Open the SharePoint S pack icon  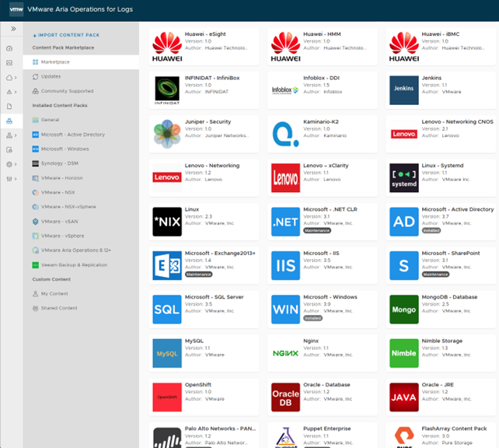(404, 265)
